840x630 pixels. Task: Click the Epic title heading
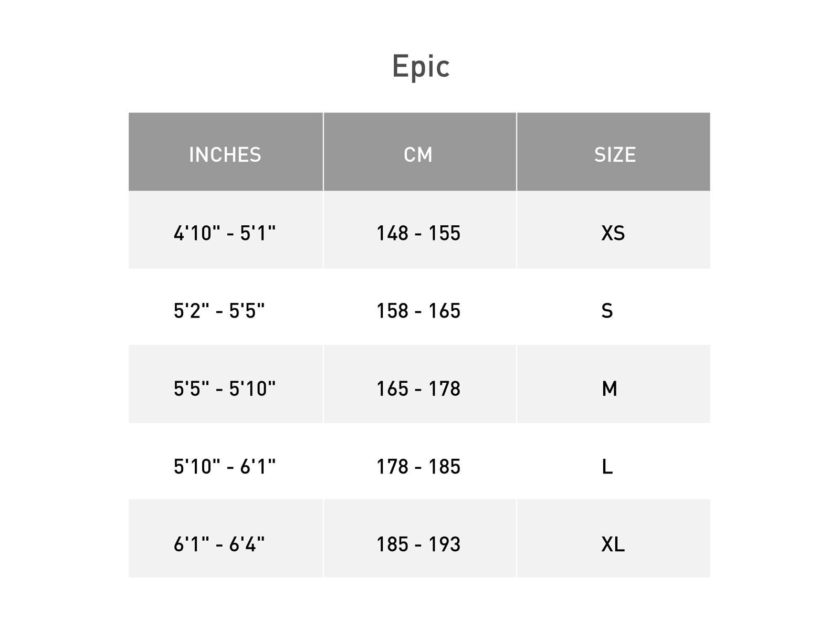[421, 67]
